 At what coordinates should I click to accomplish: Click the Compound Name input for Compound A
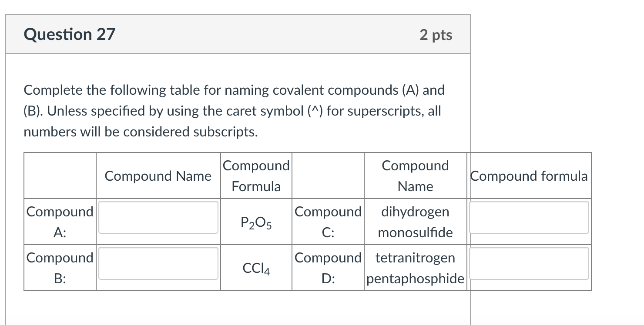tap(158, 218)
